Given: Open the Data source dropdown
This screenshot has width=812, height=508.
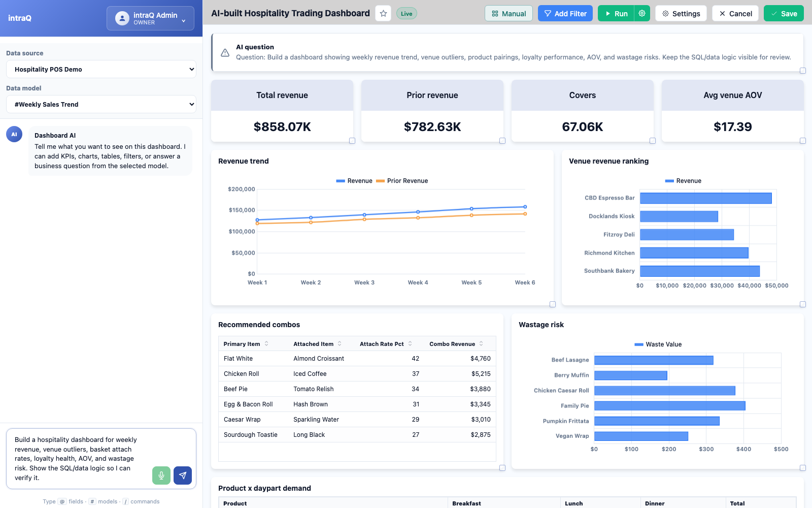Looking at the screenshot, I should click(101, 69).
